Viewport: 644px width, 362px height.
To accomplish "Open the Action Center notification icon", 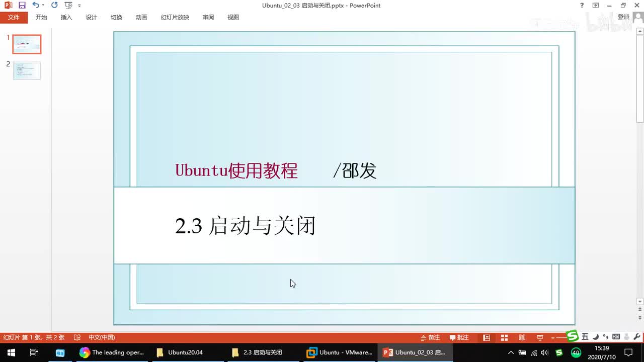I will (x=628, y=352).
